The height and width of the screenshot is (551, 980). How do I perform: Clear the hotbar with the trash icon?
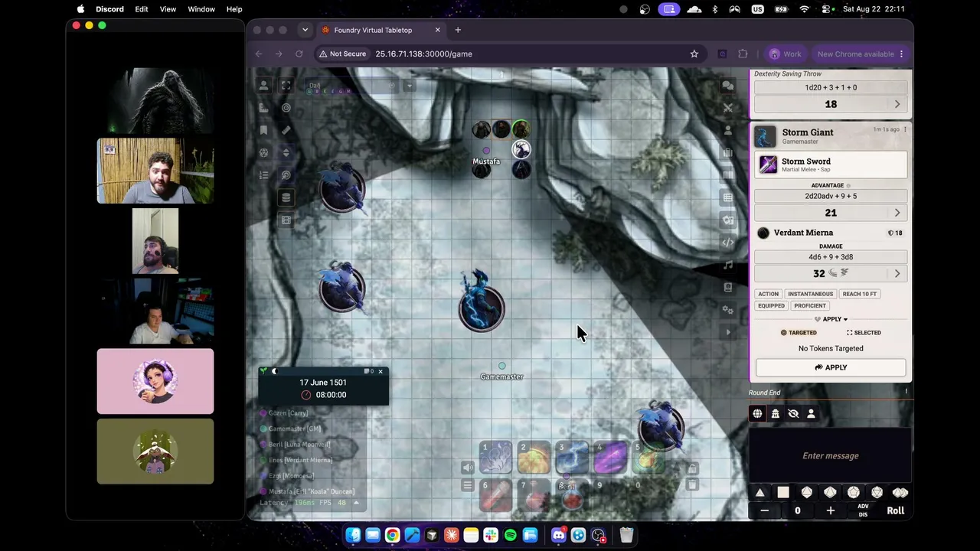(x=692, y=485)
